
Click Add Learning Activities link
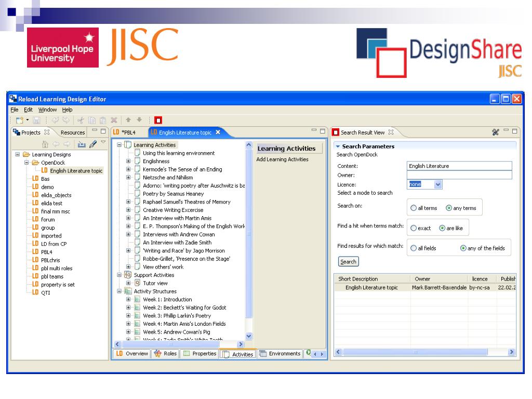(x=282, y=159)
